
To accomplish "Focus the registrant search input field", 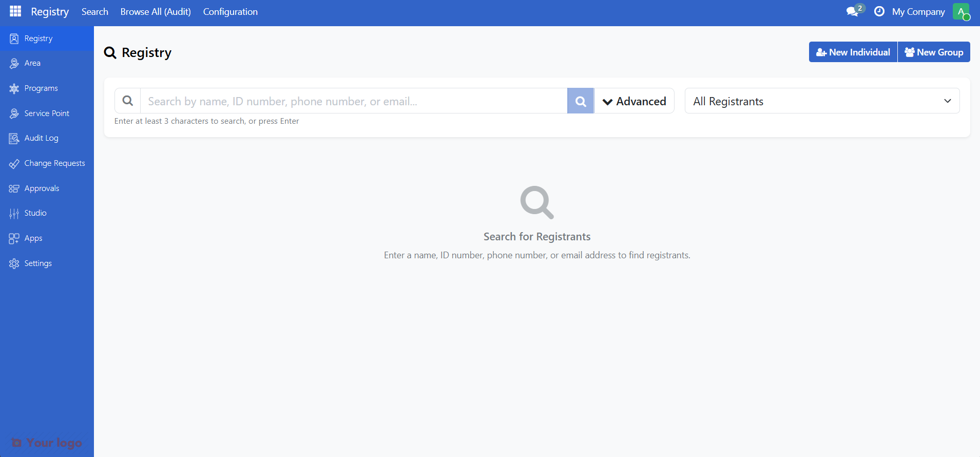I will [x=354, y=101].
